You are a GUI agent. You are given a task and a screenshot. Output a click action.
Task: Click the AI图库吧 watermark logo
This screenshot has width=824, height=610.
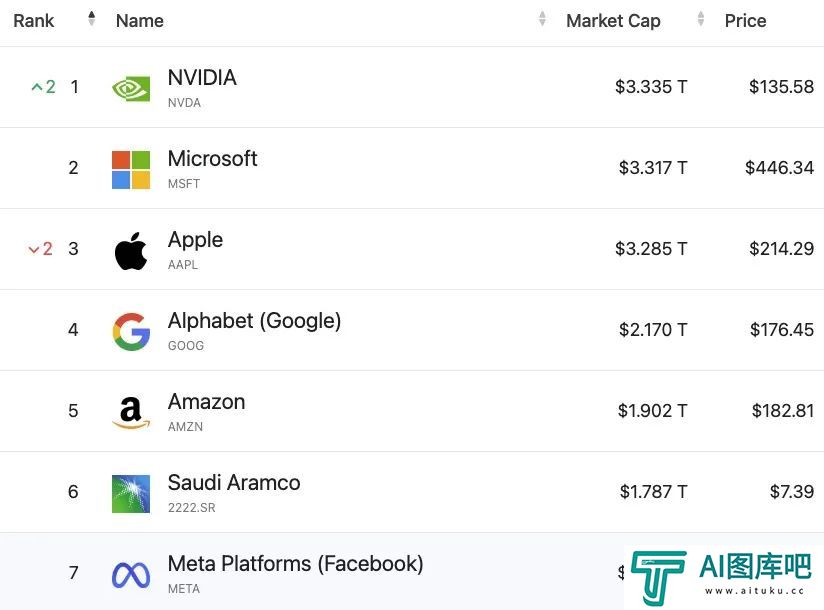[723, 576]
